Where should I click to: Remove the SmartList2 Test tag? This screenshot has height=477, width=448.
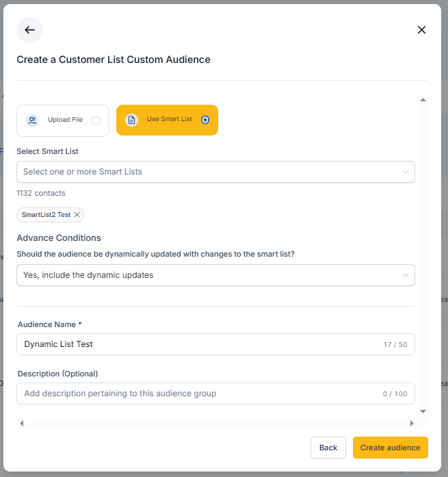[77, 215]
